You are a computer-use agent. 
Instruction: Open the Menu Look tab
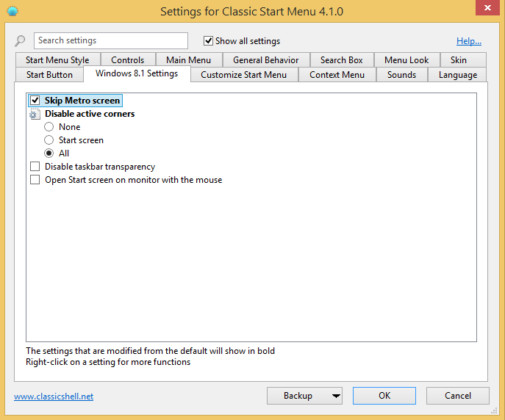pos(406,60)
